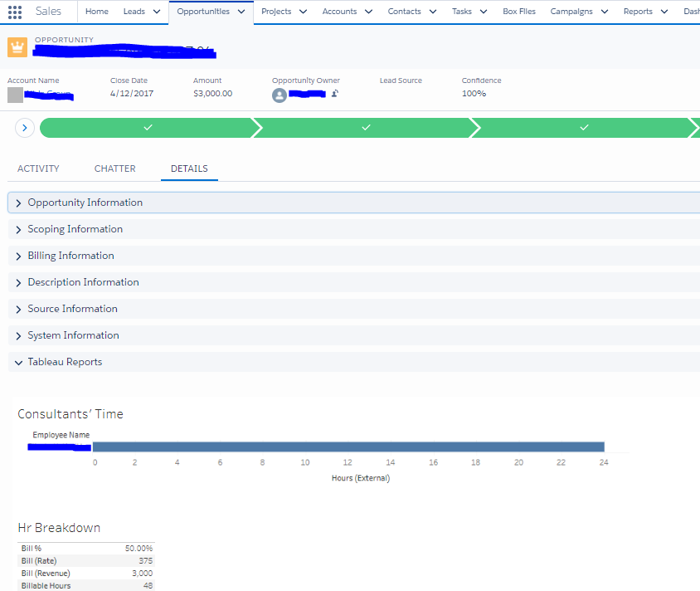The width and height of the screenshot is (700, 591).
Task: Click the checkmark on the final path stage
Action: click(584, 127)
